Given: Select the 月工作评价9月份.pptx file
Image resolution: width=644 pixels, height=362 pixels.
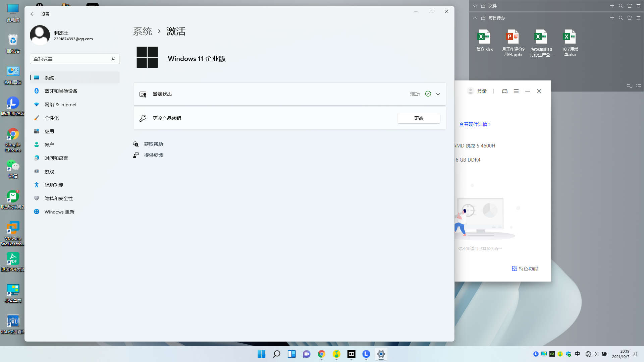Looking at the screenshot, I should 513,43.
